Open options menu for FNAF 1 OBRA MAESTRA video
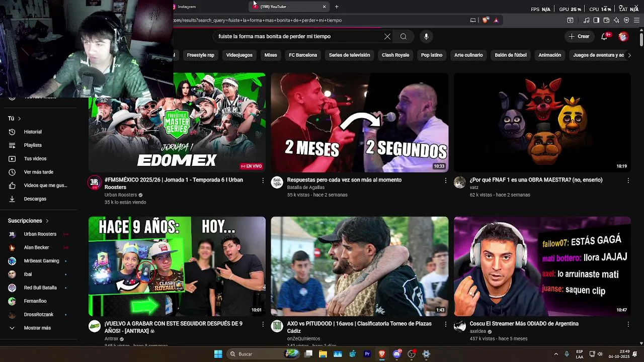This screenshot has height=362, width=644. click(x=628, y=180)
